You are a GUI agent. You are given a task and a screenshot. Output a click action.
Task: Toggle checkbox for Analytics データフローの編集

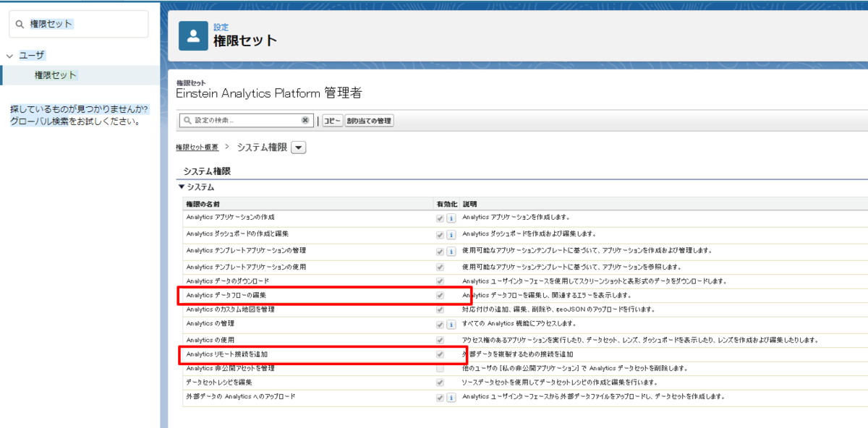coord(440,296)
